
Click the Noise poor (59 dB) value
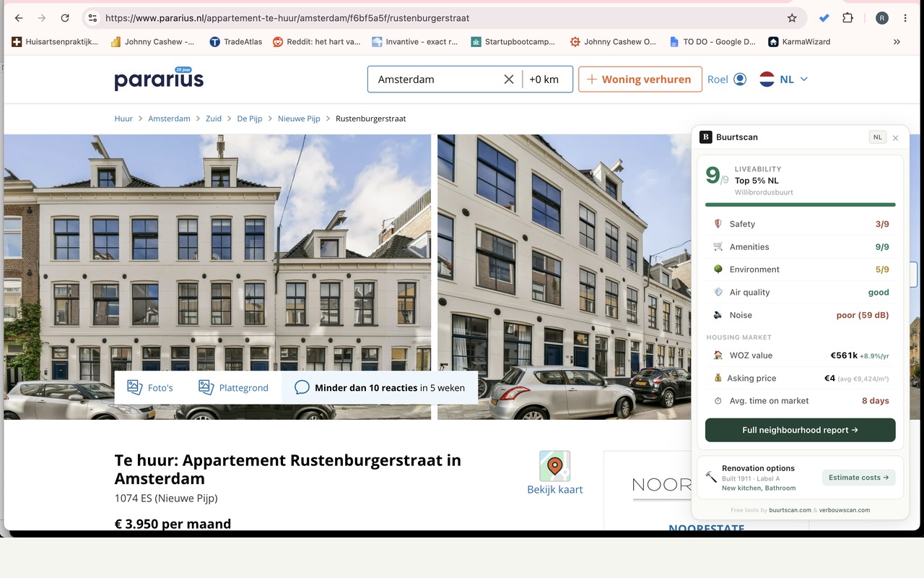click(863, 315)
